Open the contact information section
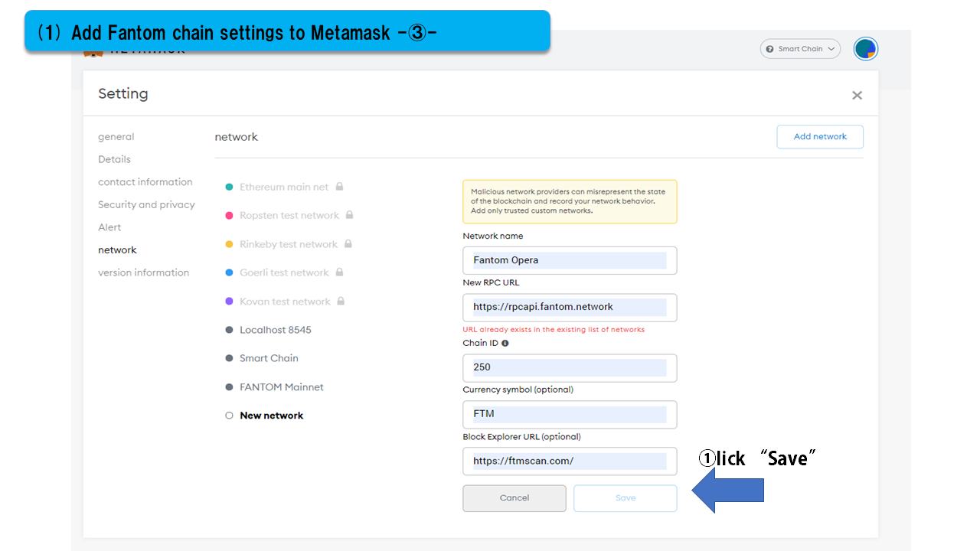Viewport: 980px width, 551px height. (145, 182)
